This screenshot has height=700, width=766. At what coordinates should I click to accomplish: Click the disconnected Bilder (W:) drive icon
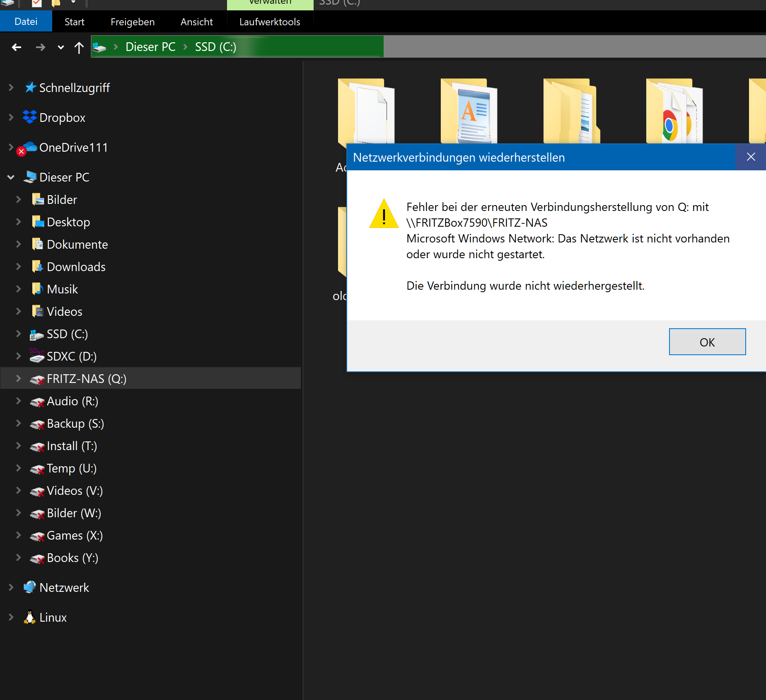(37, 513)
